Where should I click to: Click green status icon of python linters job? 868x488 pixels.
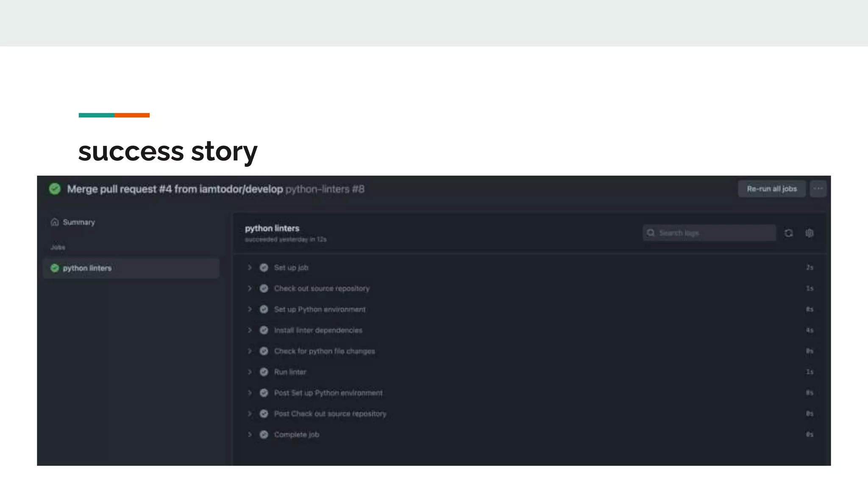click(55, 268)
